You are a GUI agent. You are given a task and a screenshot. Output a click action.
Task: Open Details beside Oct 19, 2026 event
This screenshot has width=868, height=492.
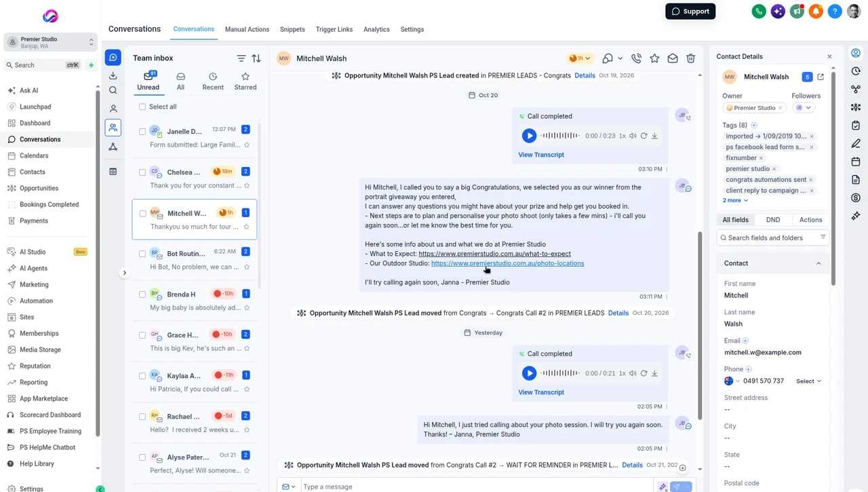coord(585,75)
